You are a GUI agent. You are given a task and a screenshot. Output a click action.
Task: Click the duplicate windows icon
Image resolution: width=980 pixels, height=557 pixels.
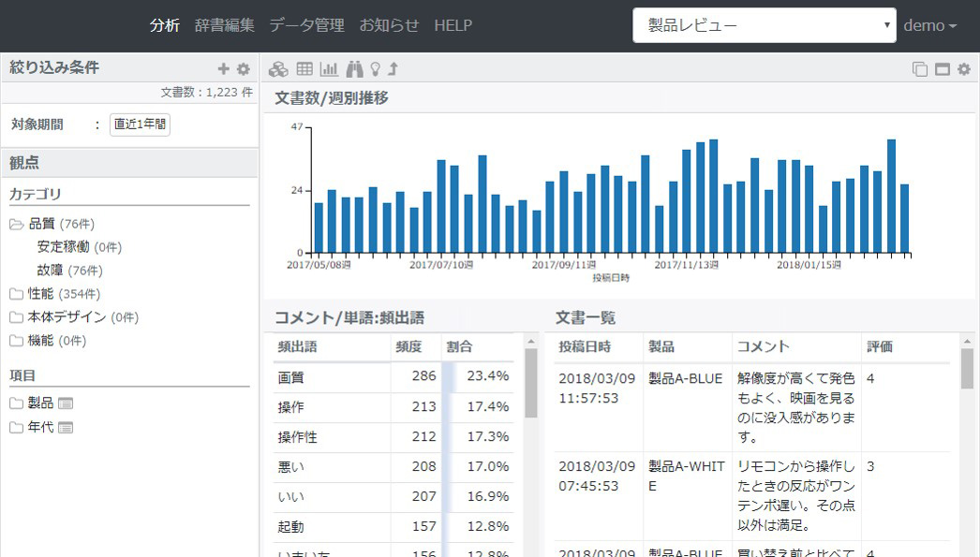[x=919, y=68]
